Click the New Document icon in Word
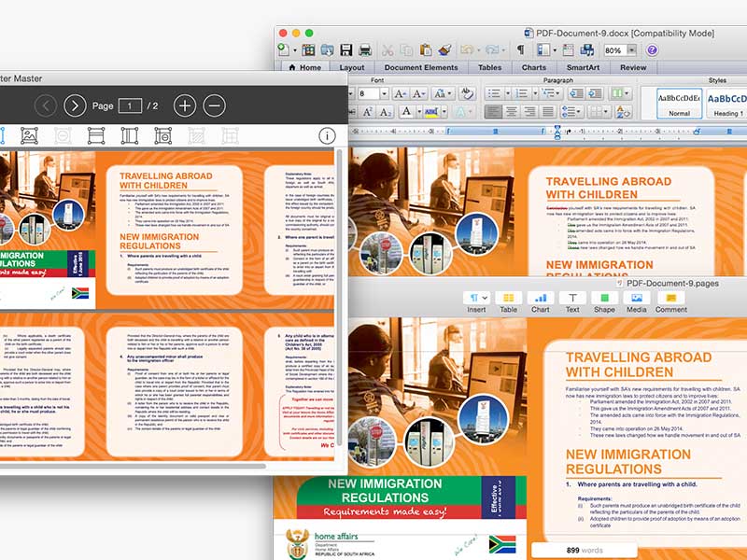This screenshot has height=560, width=747. 284,49
